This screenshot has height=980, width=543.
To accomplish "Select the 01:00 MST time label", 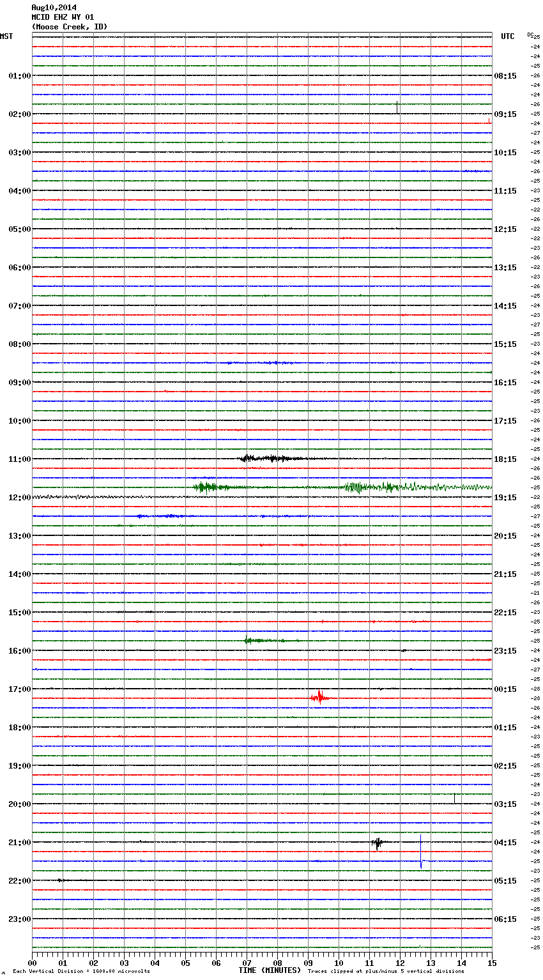I will [19, 76].
